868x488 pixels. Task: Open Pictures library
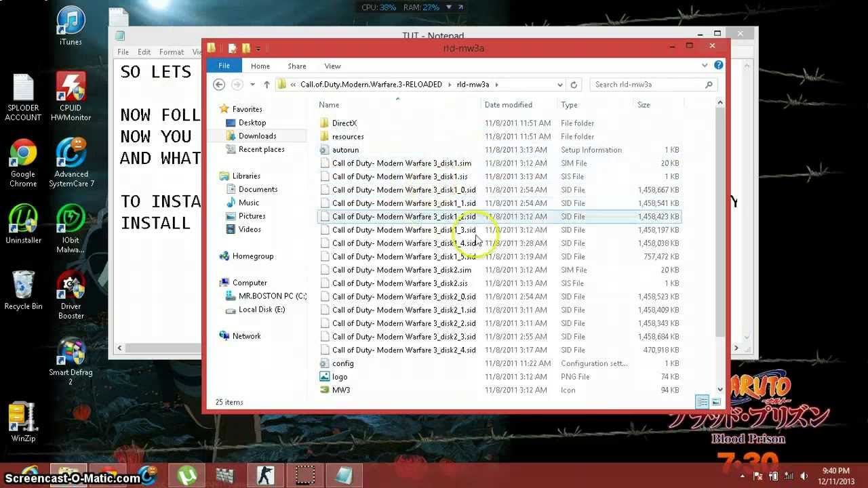coord(252,216)
